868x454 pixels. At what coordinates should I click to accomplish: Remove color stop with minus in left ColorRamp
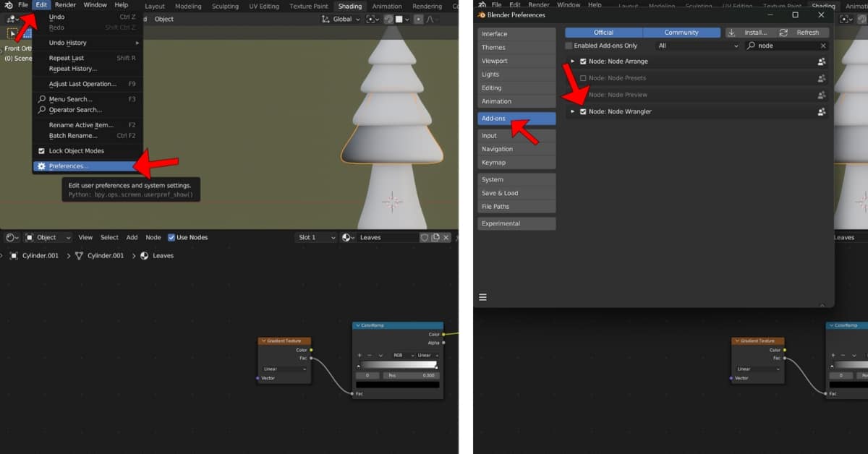(370, 355)
